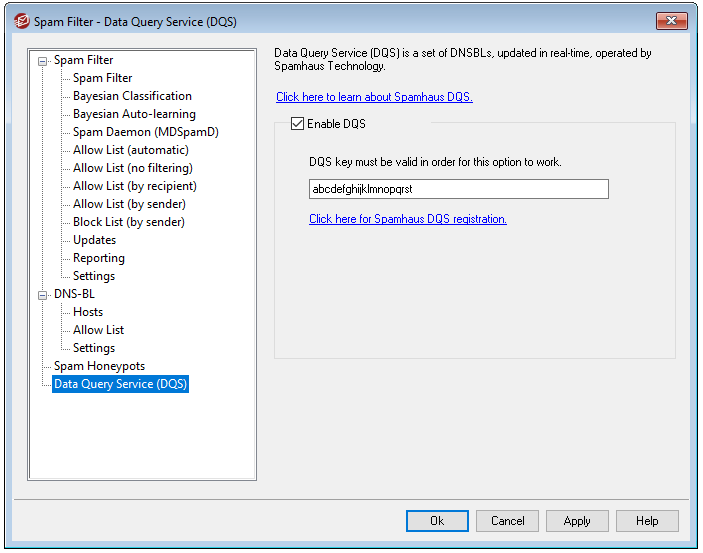Open Bayesian Auto-learning settings page

click(x=134, y=114)
